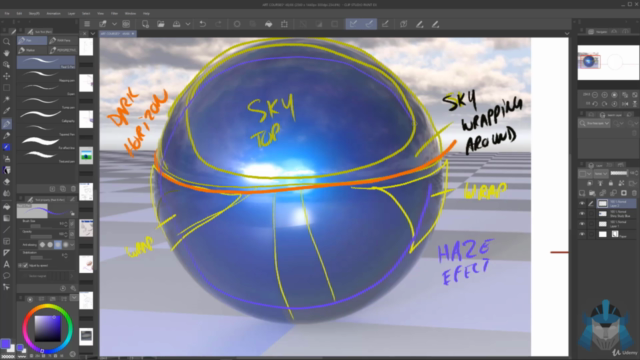This screenshot has width=640, height=360.
Task: Toggle Snap to Grid in the command bar
Action: click(x=385, y=24)
